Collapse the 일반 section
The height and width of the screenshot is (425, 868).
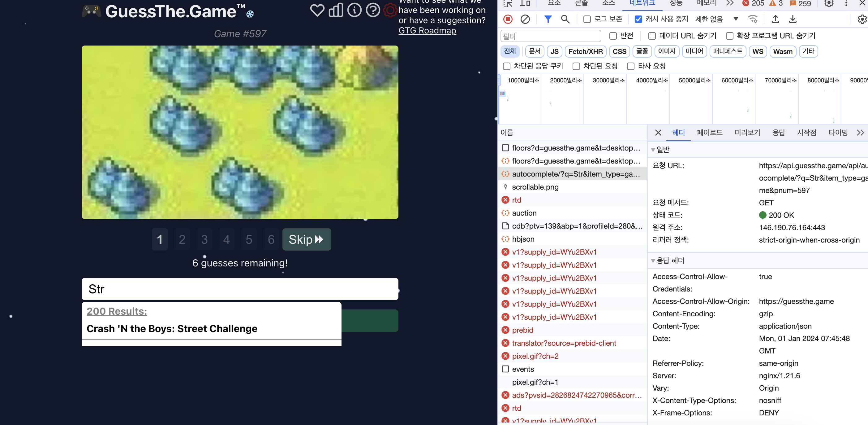tap(653, 150)
